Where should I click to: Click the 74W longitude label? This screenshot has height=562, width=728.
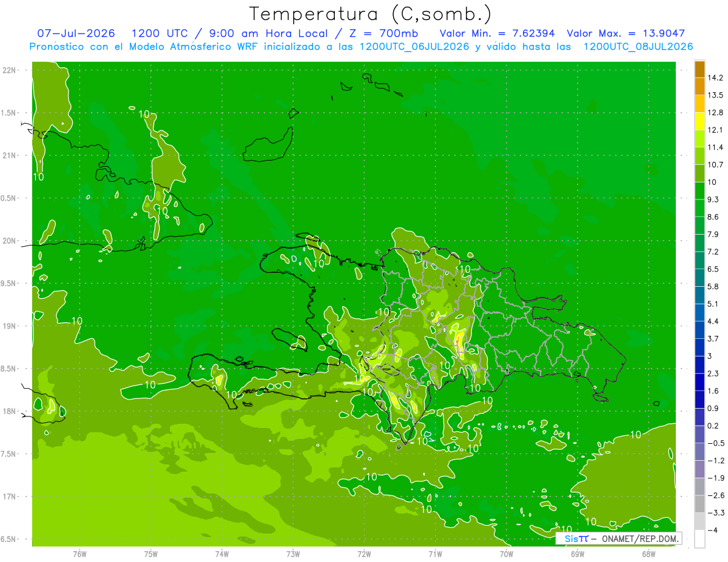tap(221, 554)
